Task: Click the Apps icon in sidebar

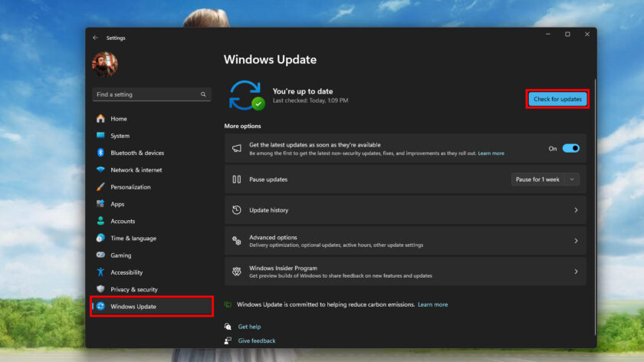Action: [100, 203]
